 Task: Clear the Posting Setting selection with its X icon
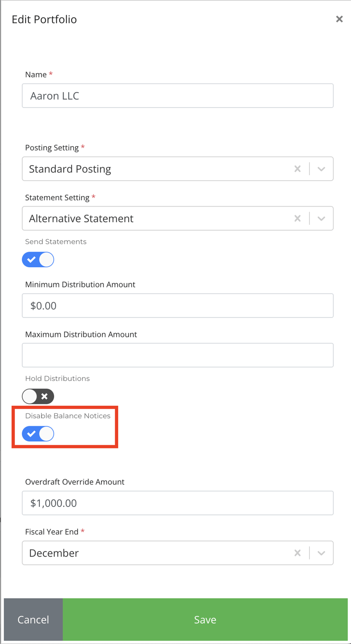(297, 168)
